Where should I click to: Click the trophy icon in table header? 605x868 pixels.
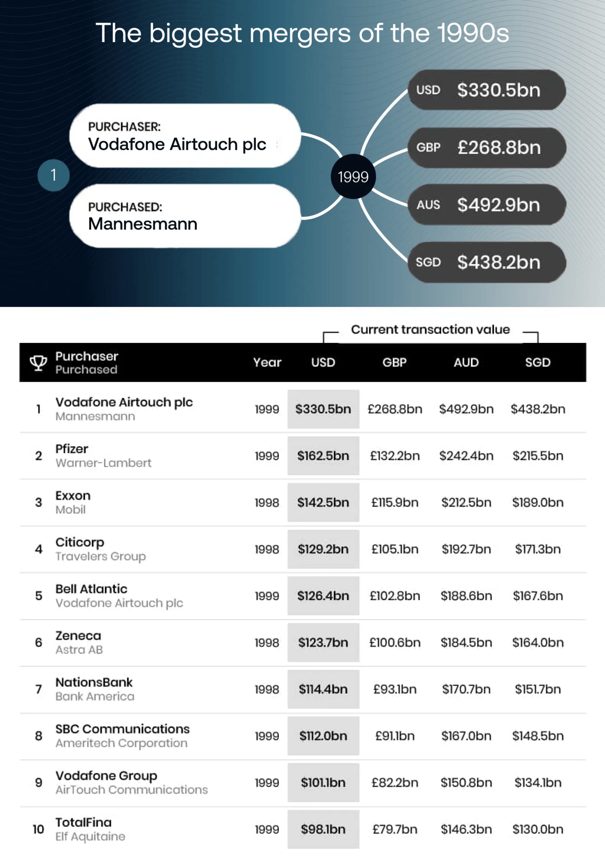pos(38,363)
